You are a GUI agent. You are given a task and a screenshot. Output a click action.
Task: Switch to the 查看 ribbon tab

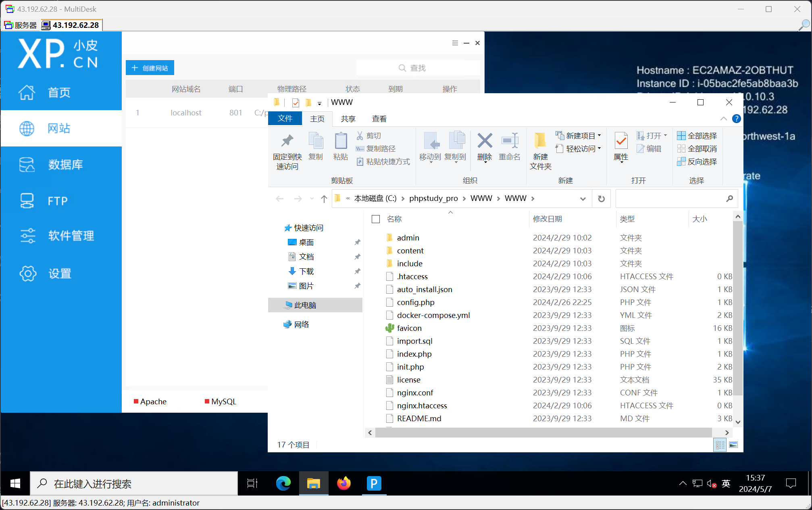coord(379,119)
